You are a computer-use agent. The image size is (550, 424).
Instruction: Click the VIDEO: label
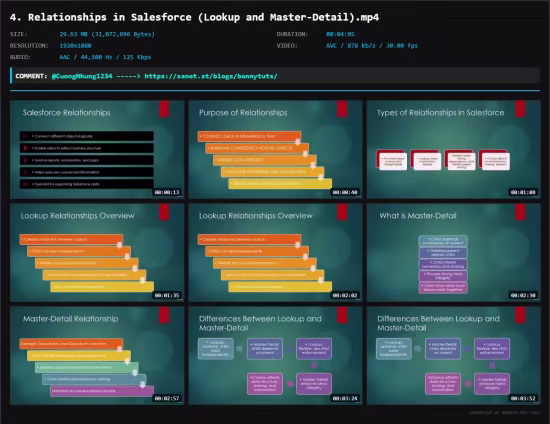click(x=287, y=46)
